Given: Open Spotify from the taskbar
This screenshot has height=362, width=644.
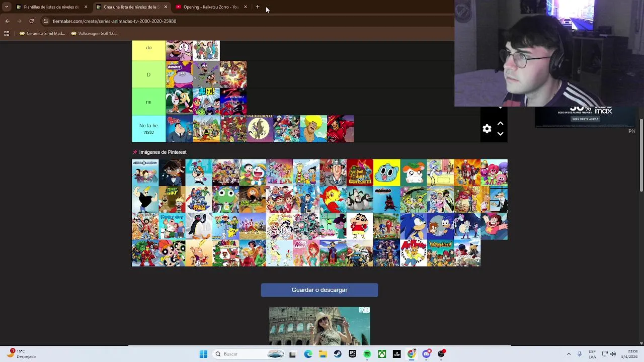Looking at the screenshot, I should 367,354.
